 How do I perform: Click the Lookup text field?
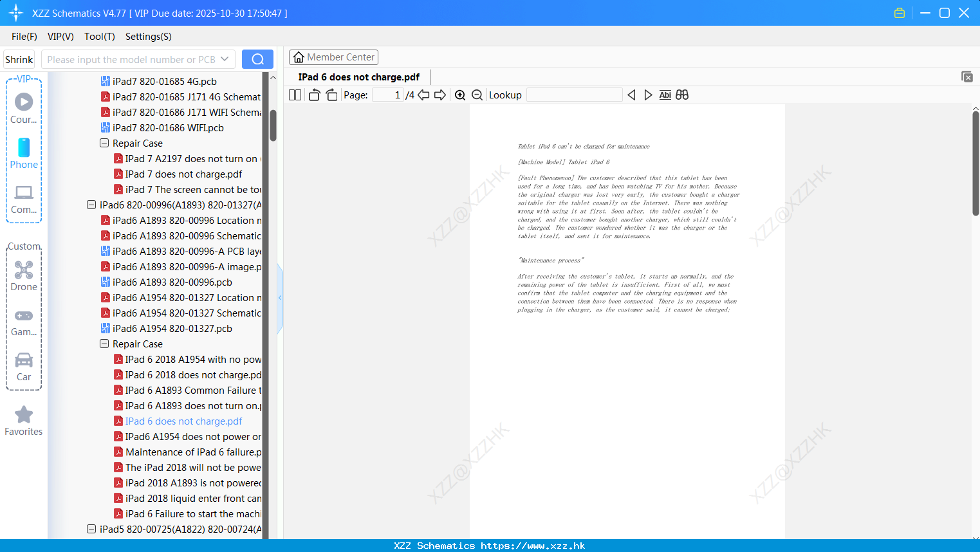pyautogui.click(x=574, y=95)
